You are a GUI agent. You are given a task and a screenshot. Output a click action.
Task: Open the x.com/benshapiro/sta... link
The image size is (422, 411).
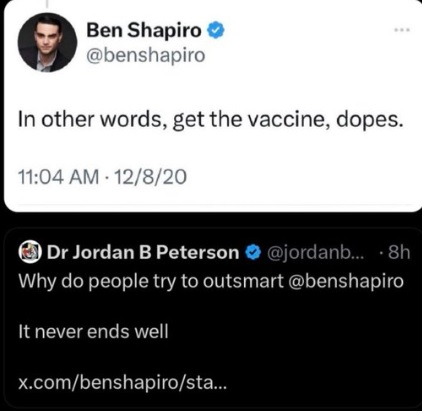pos(122,382)
